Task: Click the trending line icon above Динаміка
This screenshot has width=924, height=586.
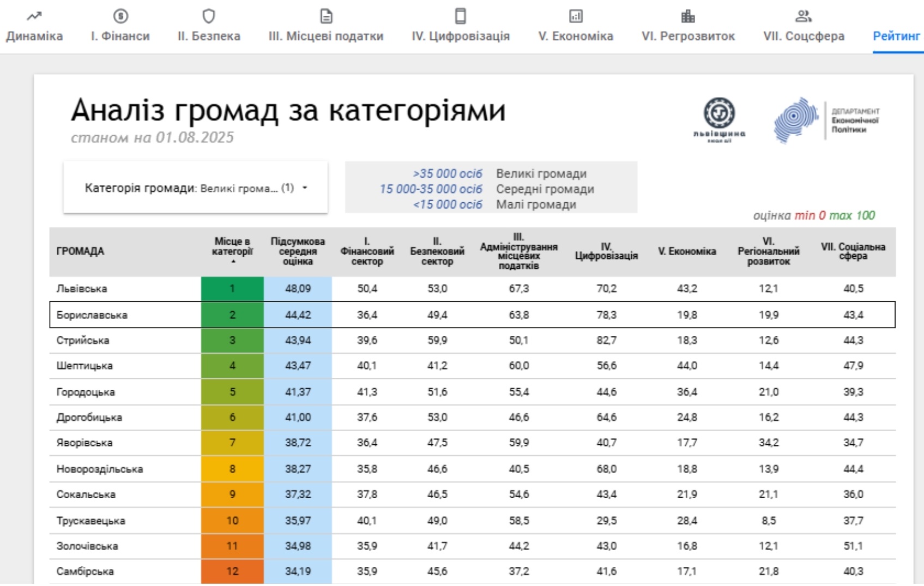Action: (34, 16)
